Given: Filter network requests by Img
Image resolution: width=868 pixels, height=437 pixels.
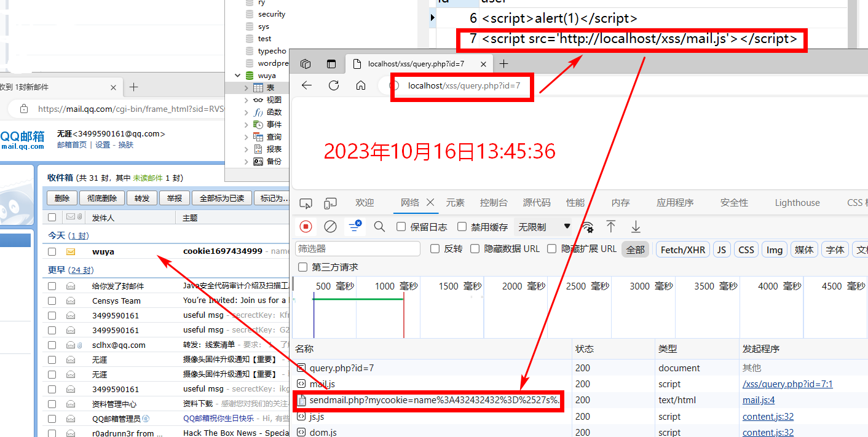Looking at the screenshot, I should pos(775,250).
